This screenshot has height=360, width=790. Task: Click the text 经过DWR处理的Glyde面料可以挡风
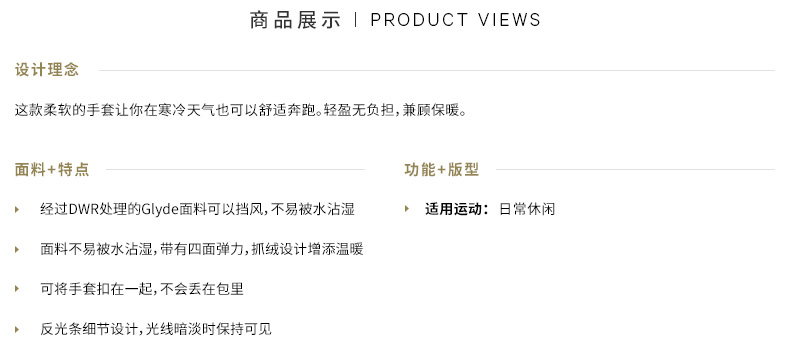coord(153,209)
